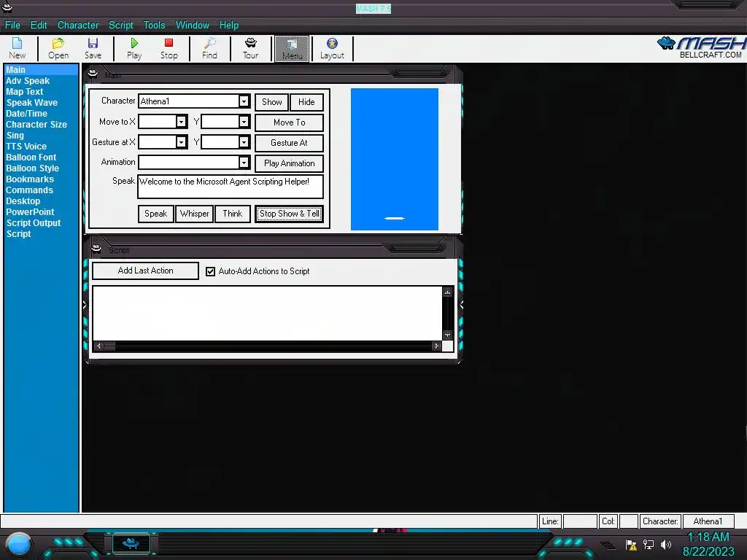
Task: Click the Whisper button
Action: point(194,214)
